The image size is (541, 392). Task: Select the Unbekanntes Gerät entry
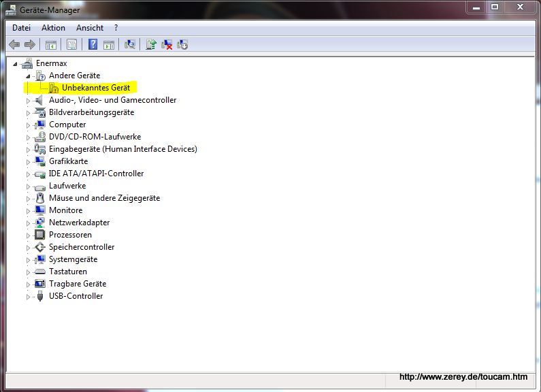[x=96, y=88]
